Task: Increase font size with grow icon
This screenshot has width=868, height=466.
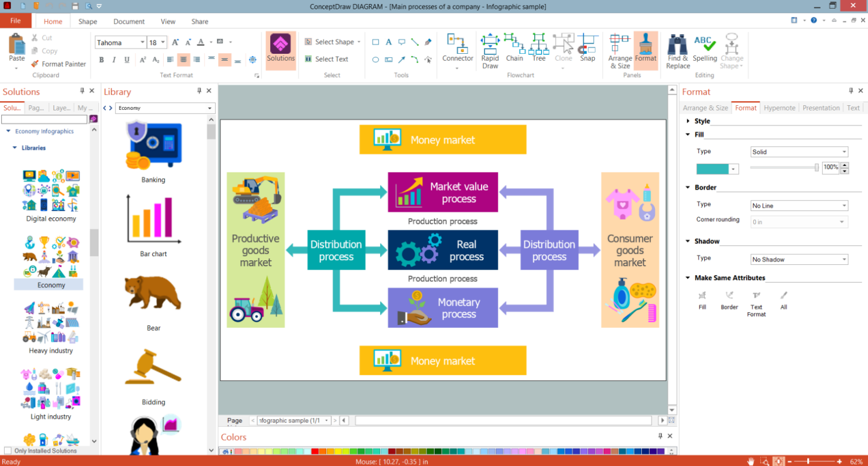Action: tap(175, 42)
